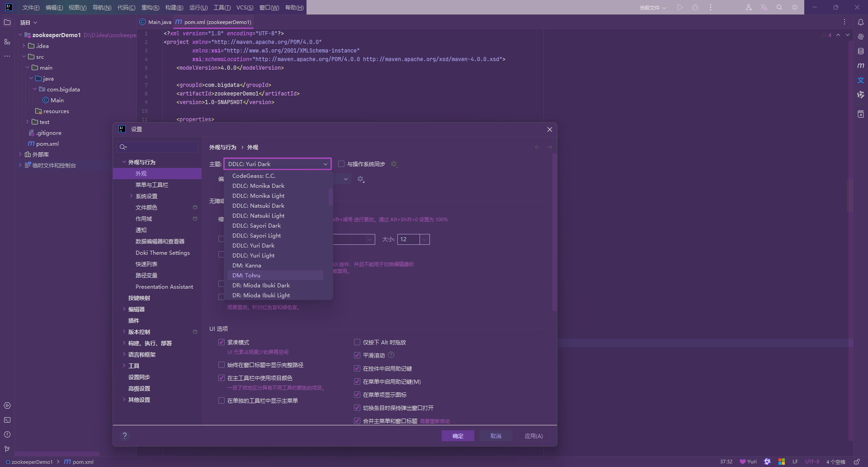This screenshot has width=868, height=467.
Task: Enable drag only with Alt checkbox
Action: 357,342
